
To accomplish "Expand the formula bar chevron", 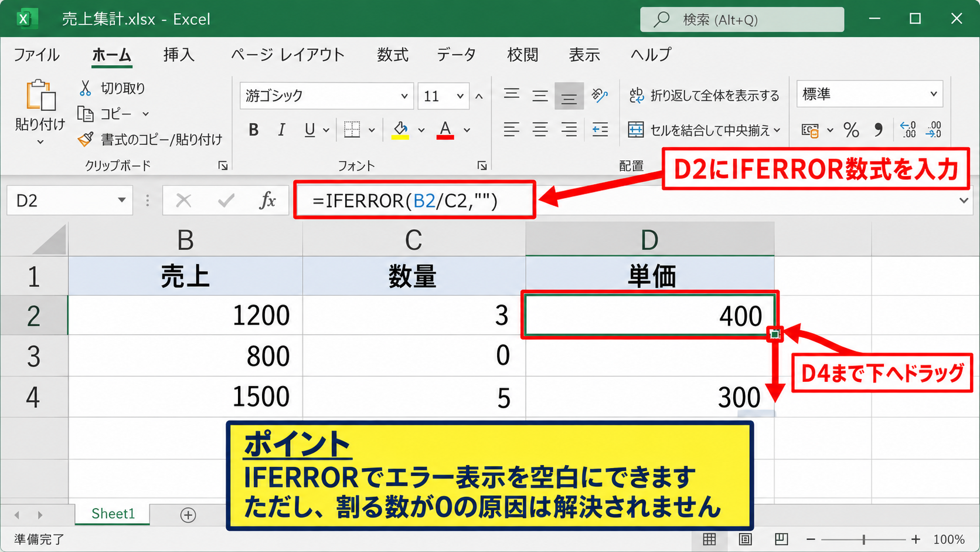I will [x=964, y=201].
